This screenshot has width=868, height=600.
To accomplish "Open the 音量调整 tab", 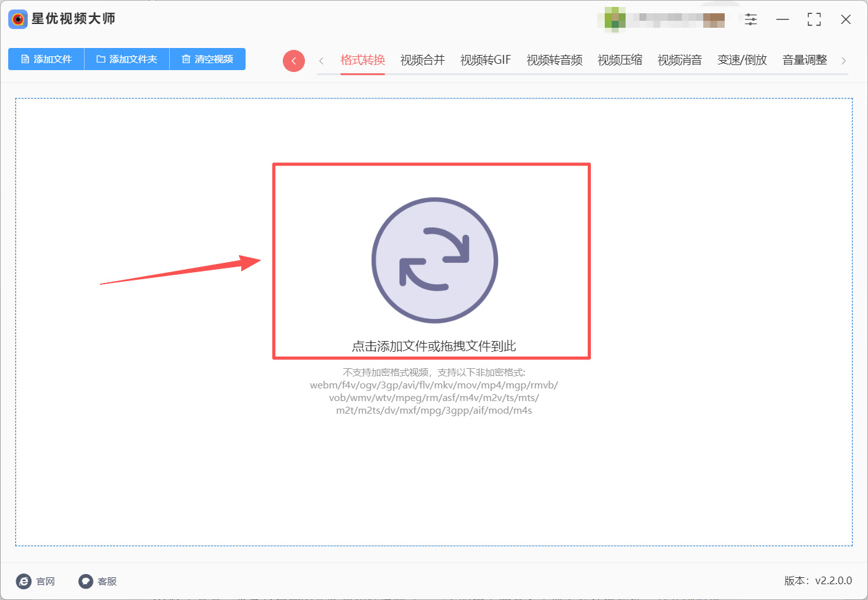I will pyautogui.click(x=805, y=60).
